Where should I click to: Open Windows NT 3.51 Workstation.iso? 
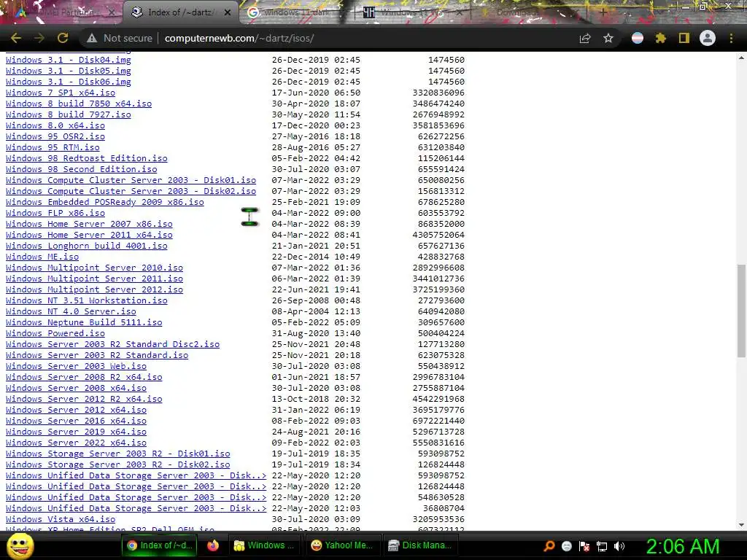pos(87,301)
